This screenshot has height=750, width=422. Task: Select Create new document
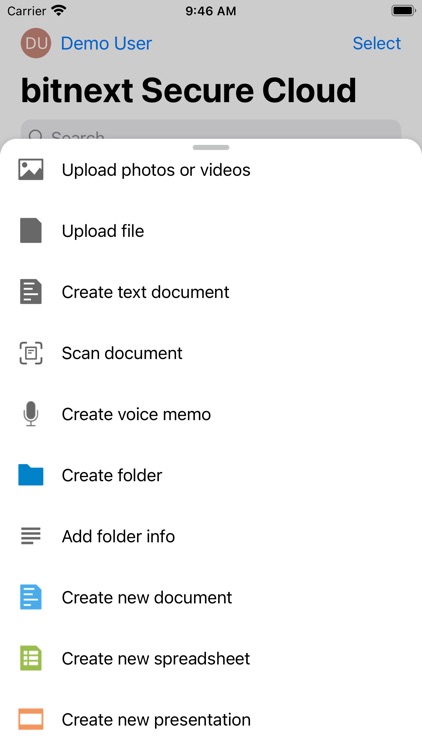[147, 597]
